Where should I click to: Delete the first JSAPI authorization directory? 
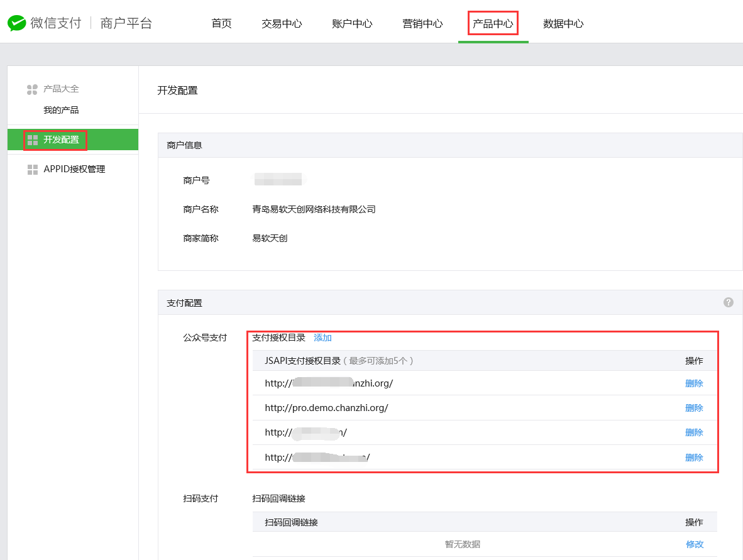point(694,383)
